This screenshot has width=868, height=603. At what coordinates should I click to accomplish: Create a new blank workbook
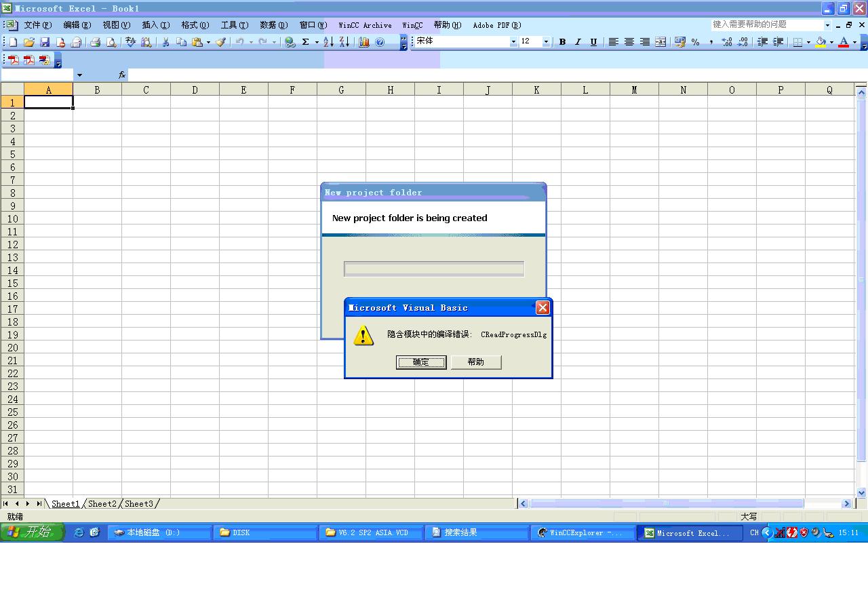click(13, 42)
